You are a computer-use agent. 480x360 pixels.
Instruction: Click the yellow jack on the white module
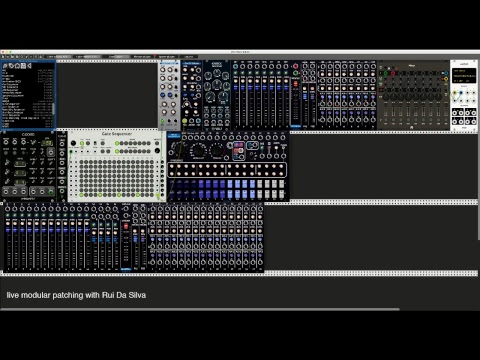[x=455, y=93]
